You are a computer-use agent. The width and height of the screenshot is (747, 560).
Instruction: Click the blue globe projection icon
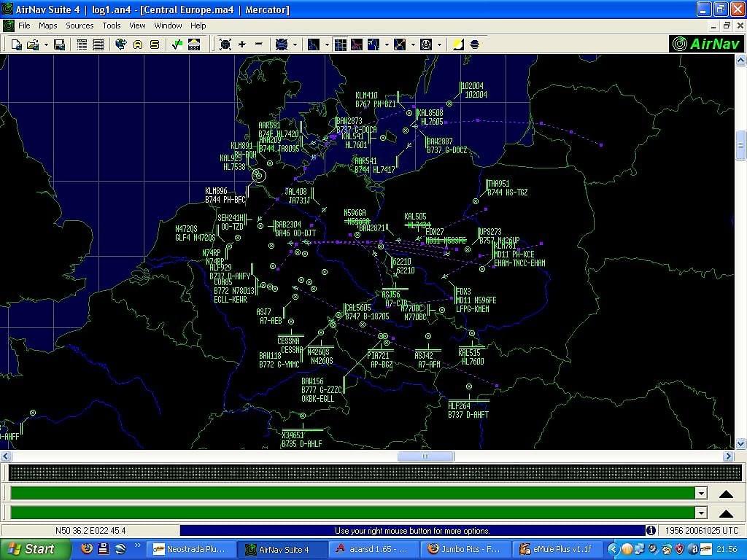tap(282, 44)
